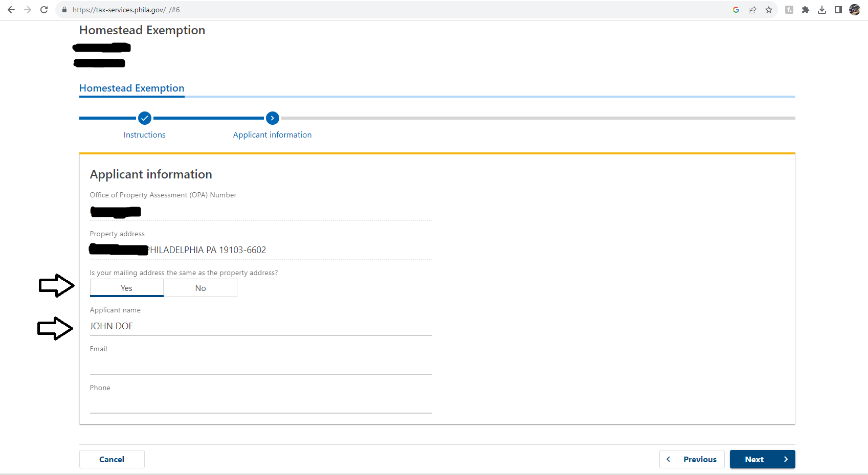The width and height of the screenshot is (868, 475).
Task: Click the property address PHILADELPHIA PA 19103-6602 text
Action: click(208, 250)
